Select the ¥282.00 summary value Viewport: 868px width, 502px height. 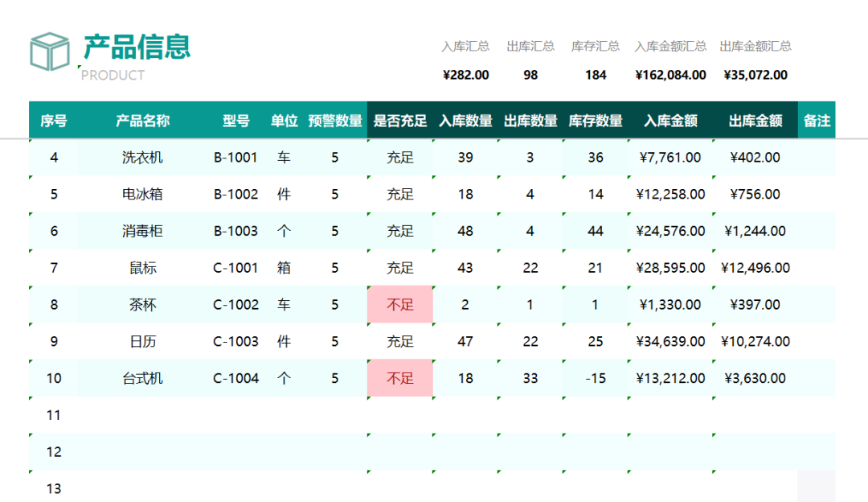coord(465,75)
